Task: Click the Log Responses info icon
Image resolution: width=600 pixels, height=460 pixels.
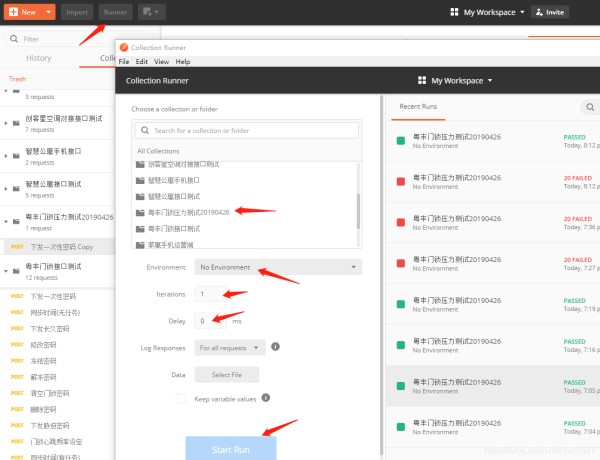Action: click(x=276, y=347)
